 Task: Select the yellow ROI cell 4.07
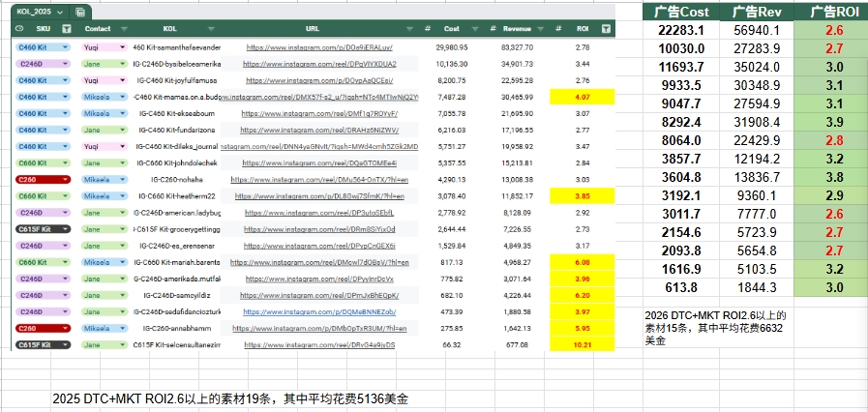pos(582,97)
